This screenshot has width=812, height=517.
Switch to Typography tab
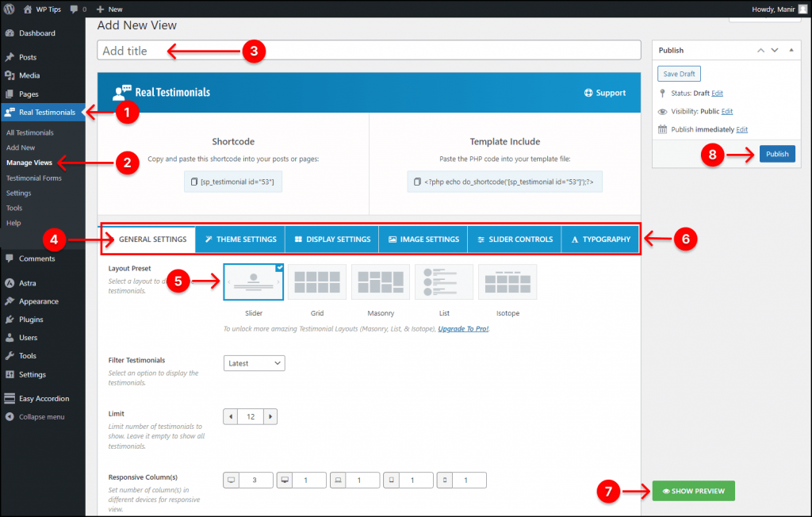pyautogui.click(x=600, y=239)
